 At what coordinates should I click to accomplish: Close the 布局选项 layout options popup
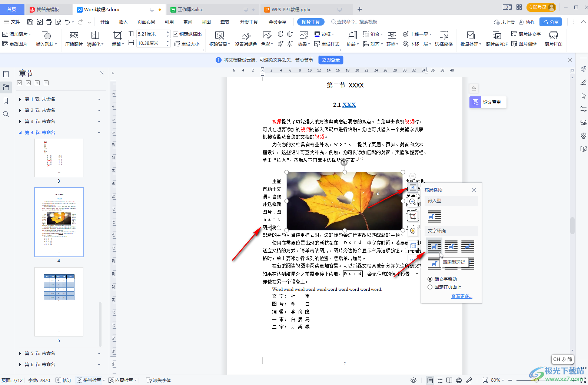coord(474,190)
